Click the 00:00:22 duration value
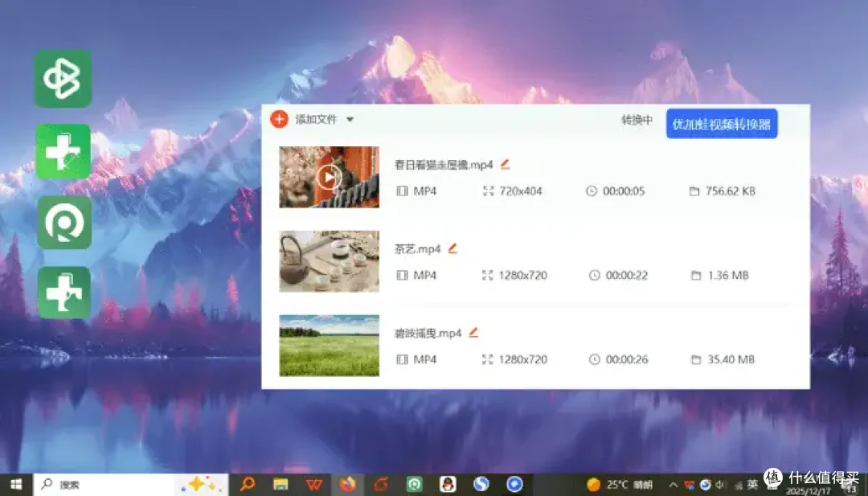 point(627,275)
